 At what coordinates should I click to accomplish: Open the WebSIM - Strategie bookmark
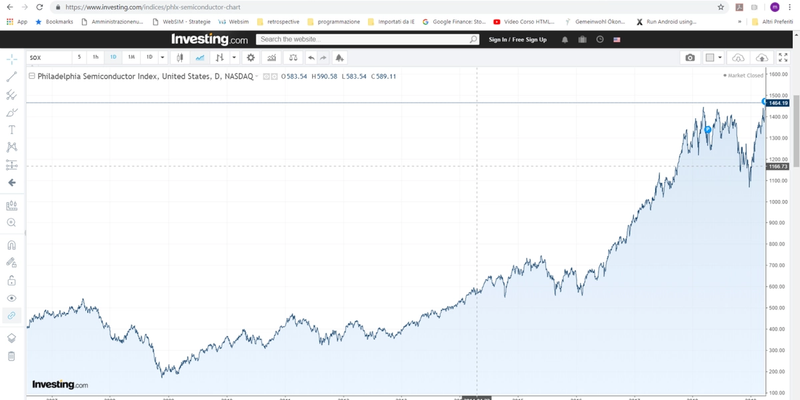[182, 22]
